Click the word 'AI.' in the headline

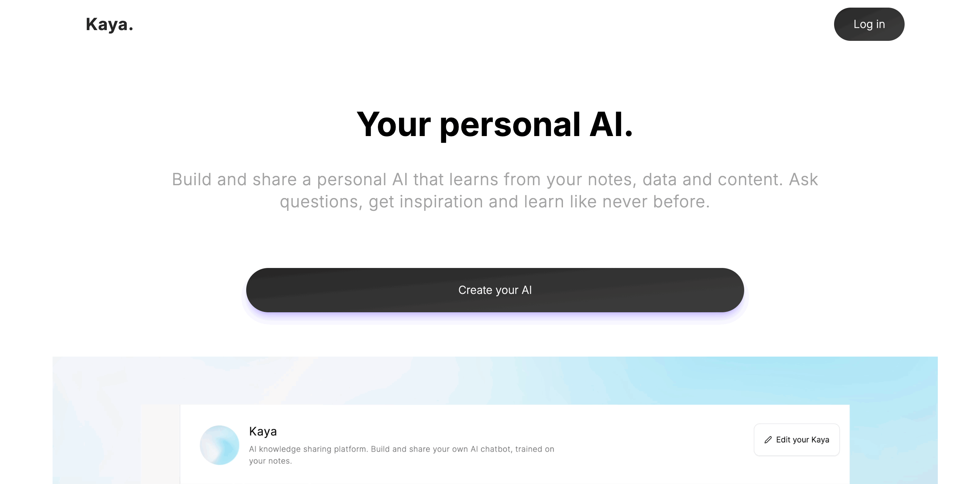click(611, 125)
